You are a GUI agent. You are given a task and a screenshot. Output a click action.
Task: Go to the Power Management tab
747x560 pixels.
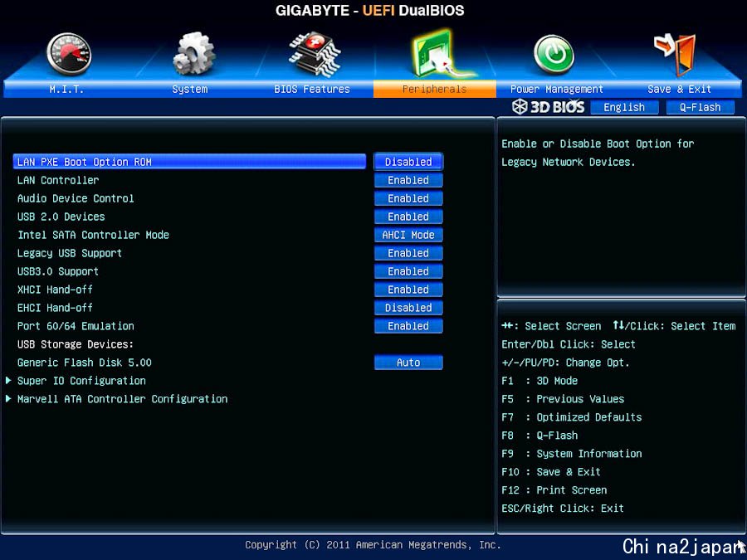click(556, 89)
